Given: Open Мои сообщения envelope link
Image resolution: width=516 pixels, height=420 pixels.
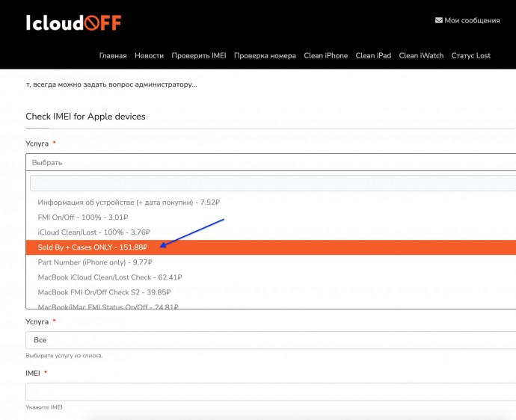Looking at the screenshot, I should [x=467, y=21].
